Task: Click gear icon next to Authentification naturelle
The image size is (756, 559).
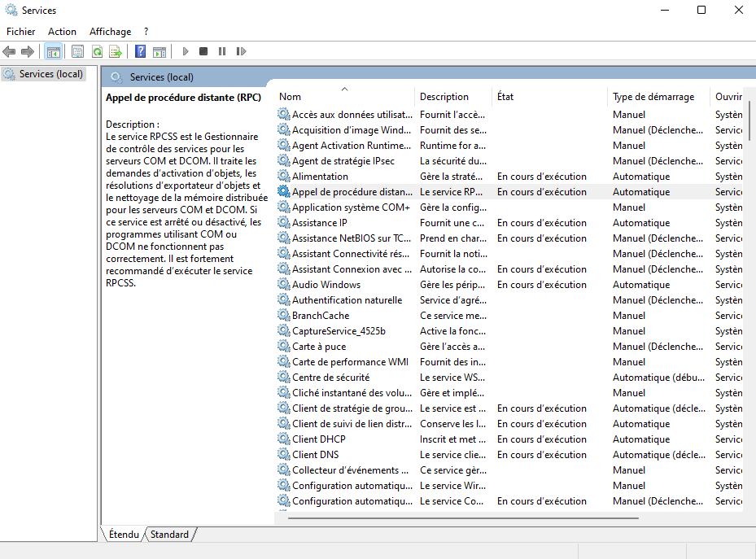Action: point(284,299)
